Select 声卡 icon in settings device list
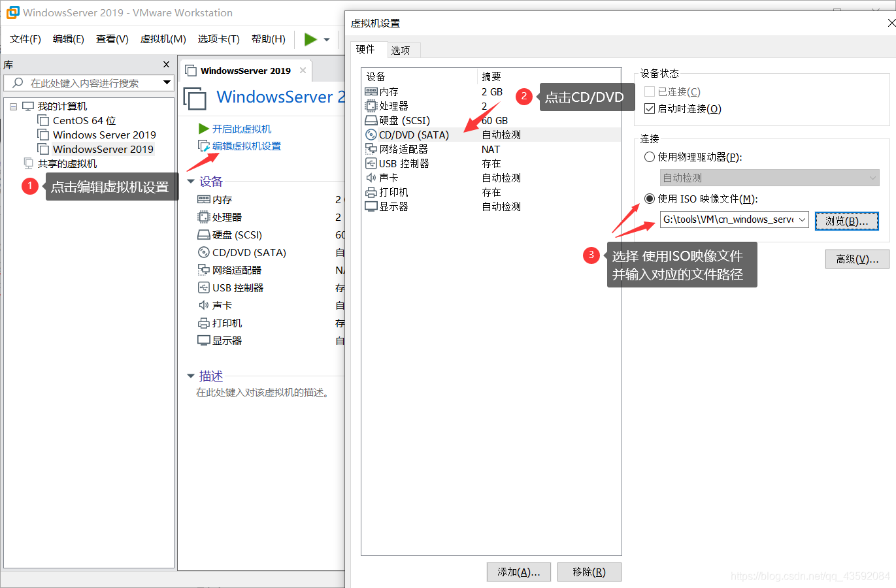Screen dimensions: 896x588 (371, 178)
